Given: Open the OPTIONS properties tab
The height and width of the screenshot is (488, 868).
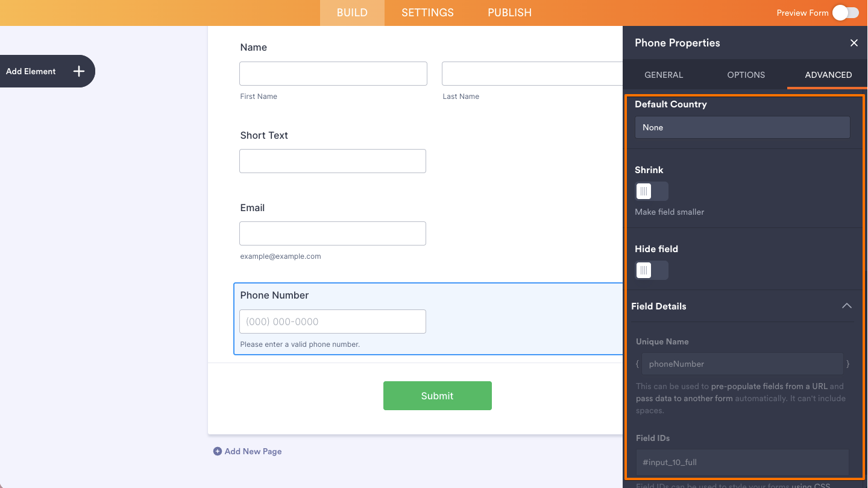Looking at the screenshot, I should pyautogui.click(x=746, y=75).
